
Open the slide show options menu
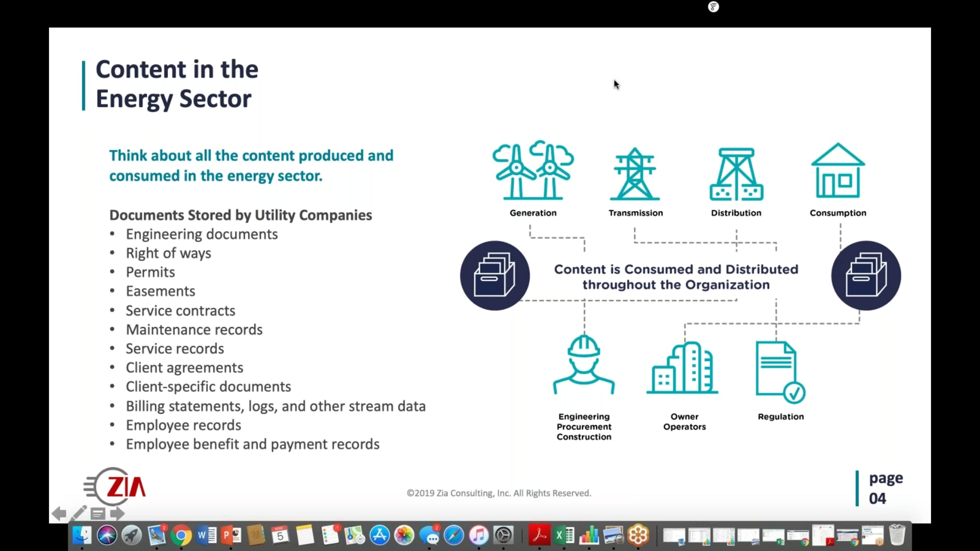point(98,513)
